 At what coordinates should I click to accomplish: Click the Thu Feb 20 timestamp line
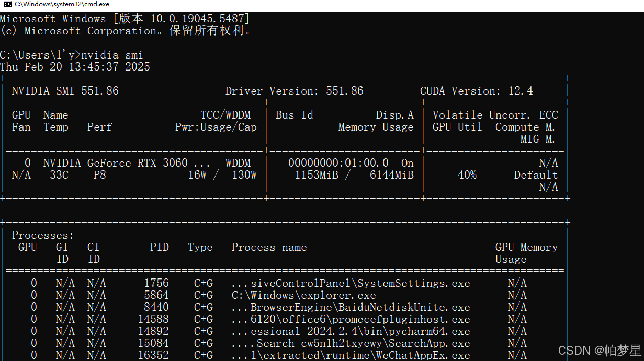pyautogui.click(x=75, y=66)
